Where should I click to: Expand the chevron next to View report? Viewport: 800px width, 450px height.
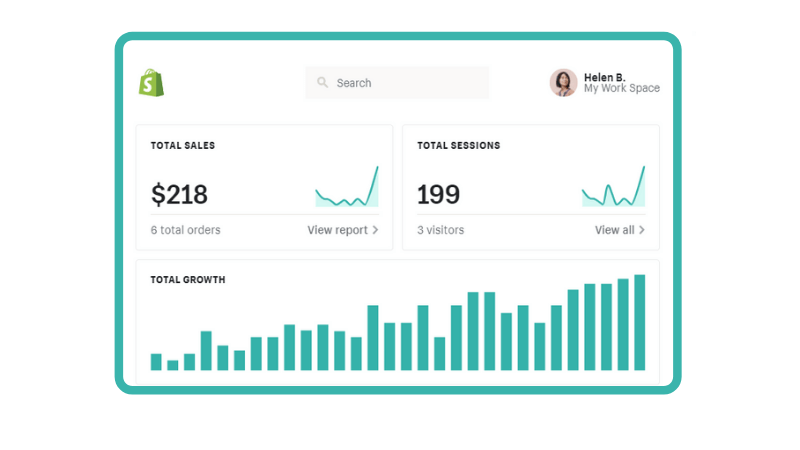click(375, 230)
